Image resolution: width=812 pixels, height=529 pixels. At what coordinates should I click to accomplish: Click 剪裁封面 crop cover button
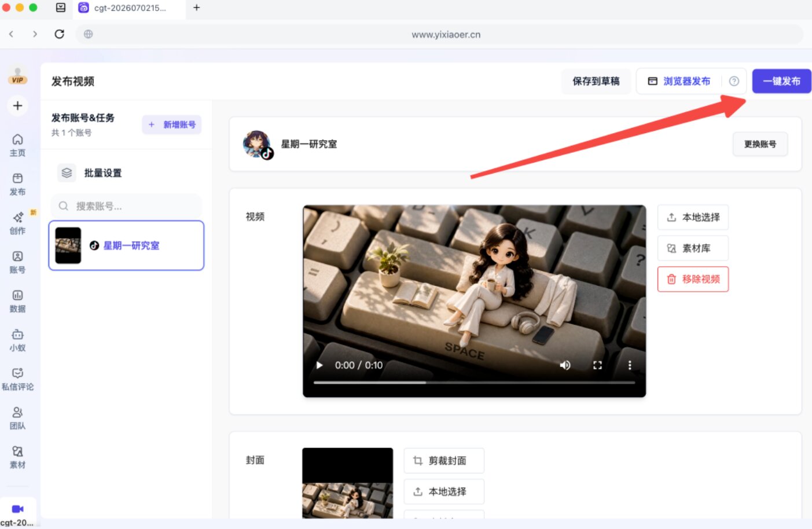pos(444,461)
